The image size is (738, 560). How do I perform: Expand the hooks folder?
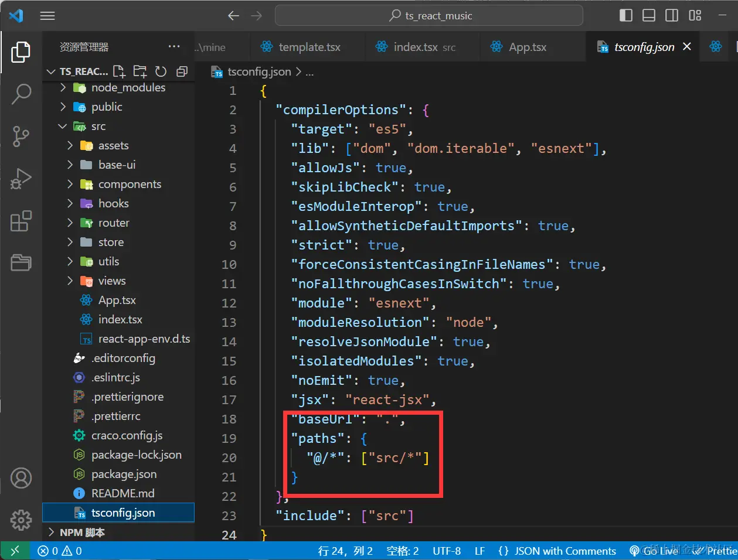tap(70, 203)
